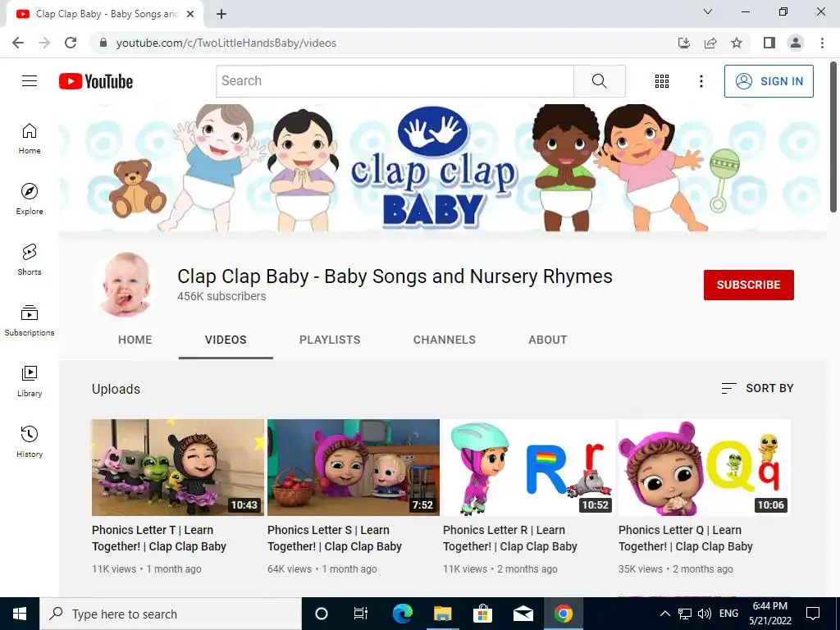This screenshot has width=840, height=630.
Task: Show hidden system tray icons
Action: point(664,614)
